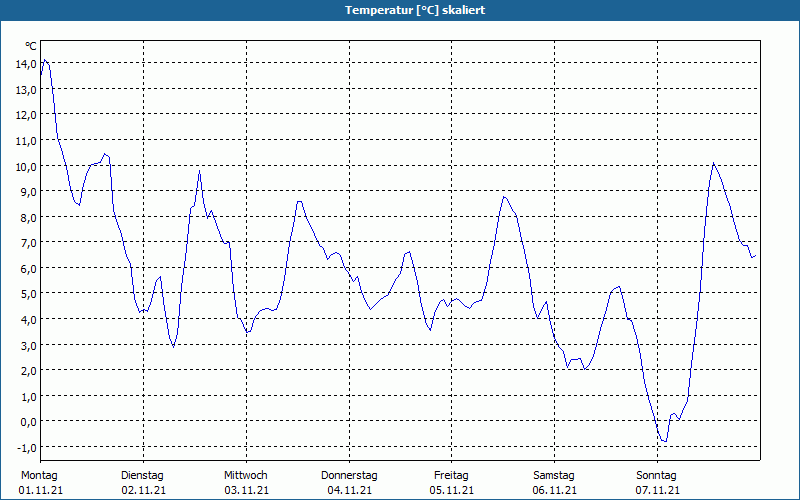Viewport: 800px width, 500px height.
Task: Click the 05.11.21 date label
Action: pos(452,490)
